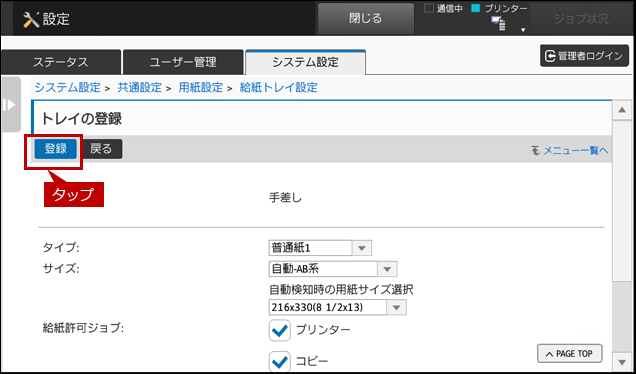Switch to the ユーザー管理 tab

183,62
